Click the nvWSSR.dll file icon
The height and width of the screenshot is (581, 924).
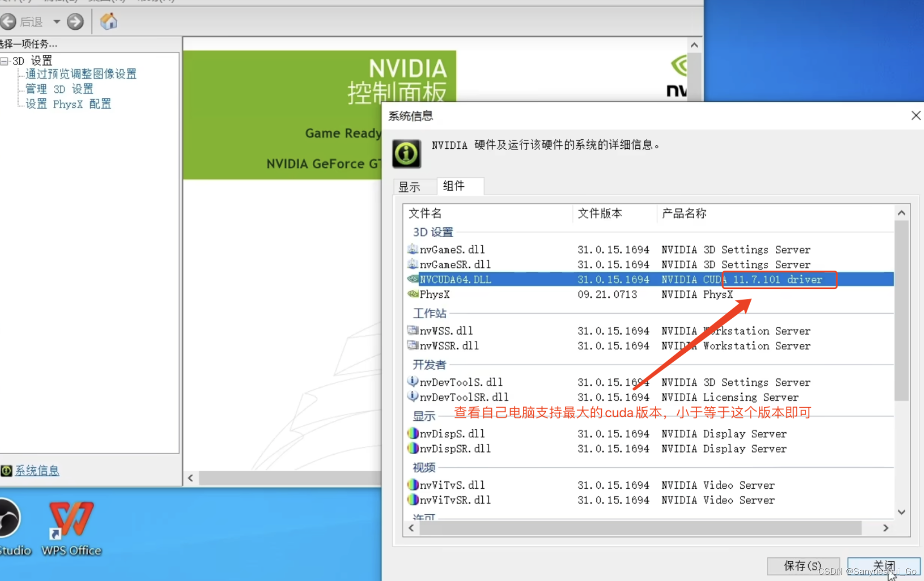tap(413, 345)
